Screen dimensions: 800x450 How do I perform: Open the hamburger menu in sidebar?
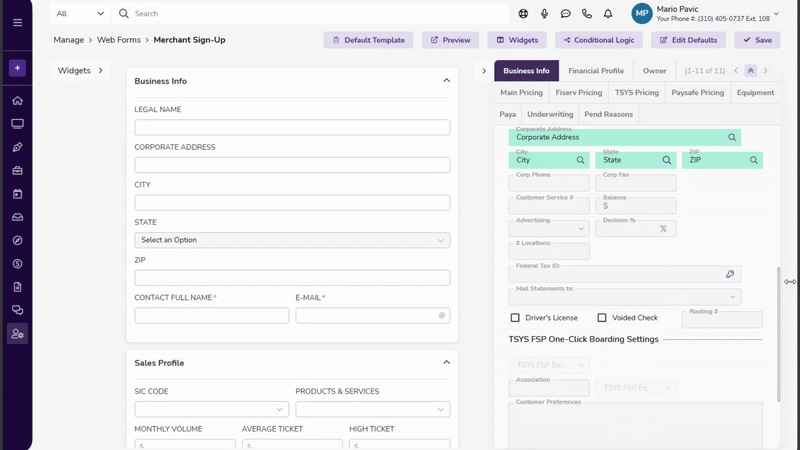click(x=17, y=22)
